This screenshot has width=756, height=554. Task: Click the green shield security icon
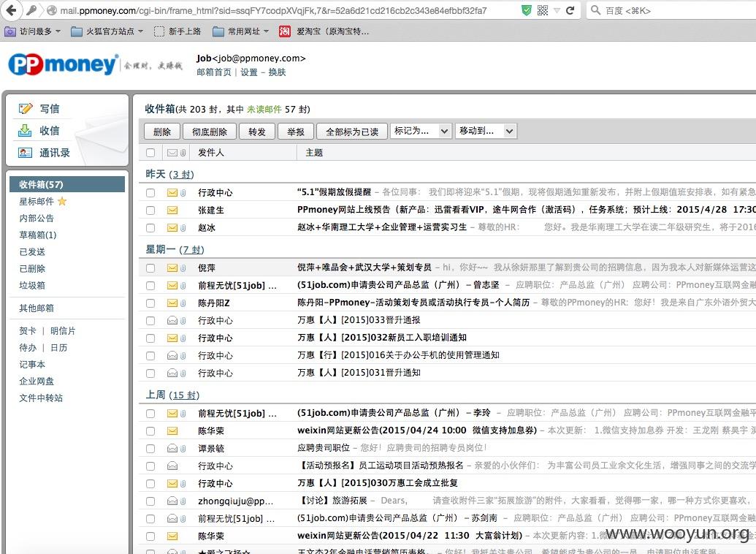pyautogui.click(x=527, y=10)
